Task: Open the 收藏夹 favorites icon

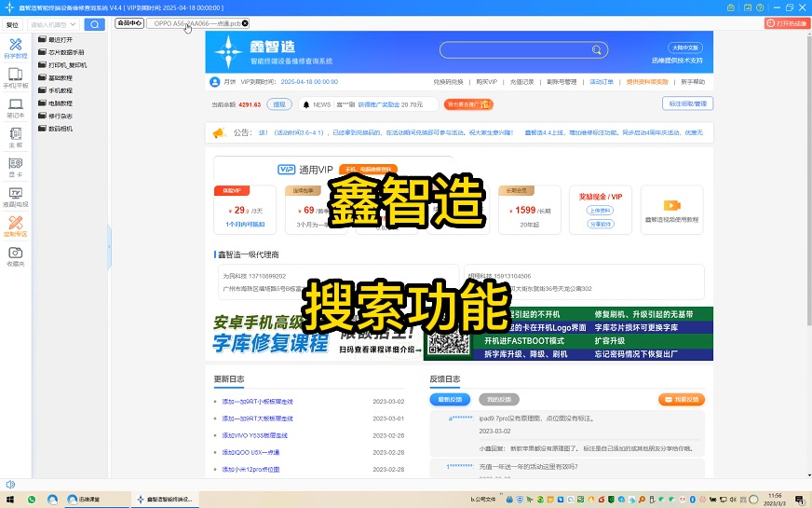Action: pyautogui.click(x=15, y=255)
